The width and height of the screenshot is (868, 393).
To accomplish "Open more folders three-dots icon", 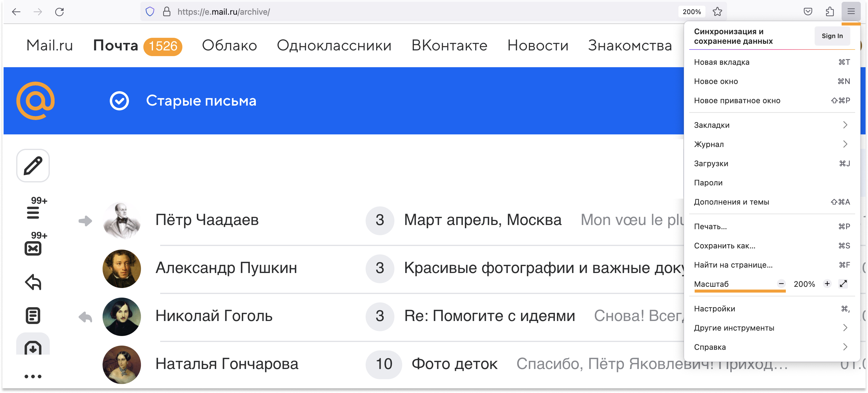I will click(33, 376).
